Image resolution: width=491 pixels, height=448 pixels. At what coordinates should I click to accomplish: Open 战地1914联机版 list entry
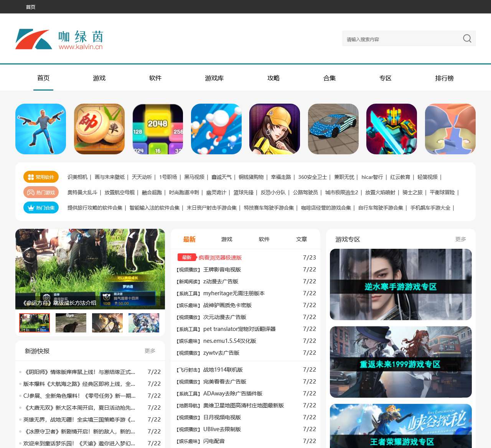pyautogui.click(x=223, y=370)
